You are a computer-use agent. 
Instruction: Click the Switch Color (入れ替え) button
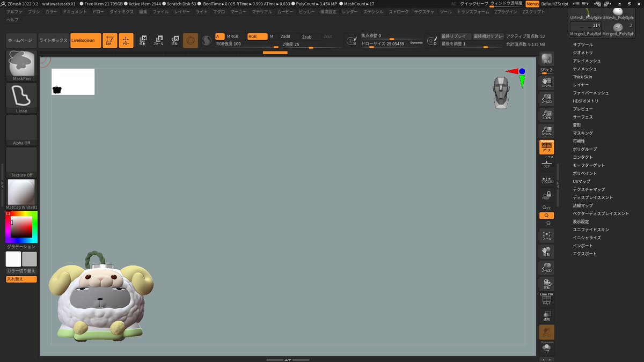[x=21, y=279]
